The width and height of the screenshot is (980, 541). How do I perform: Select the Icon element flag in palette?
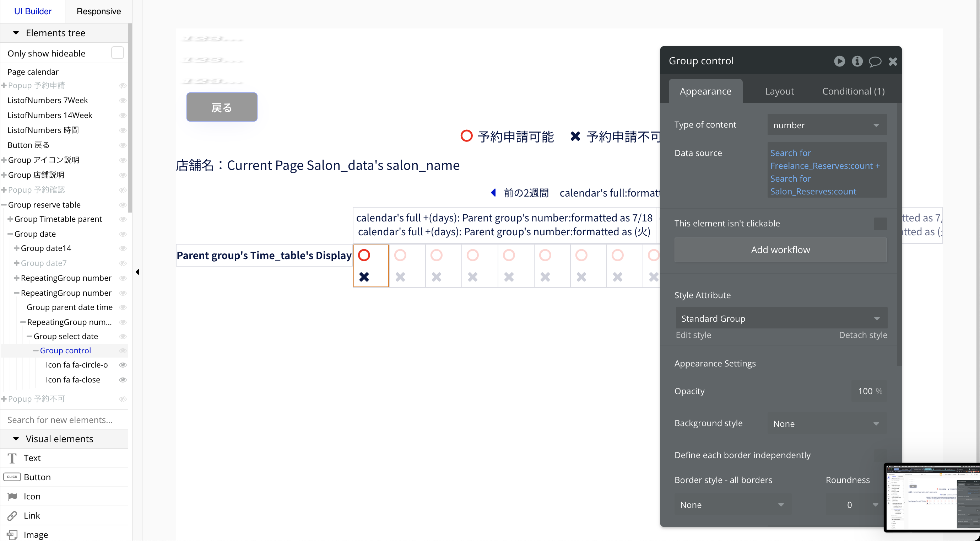pyautogui.click(x=12, y=497)
